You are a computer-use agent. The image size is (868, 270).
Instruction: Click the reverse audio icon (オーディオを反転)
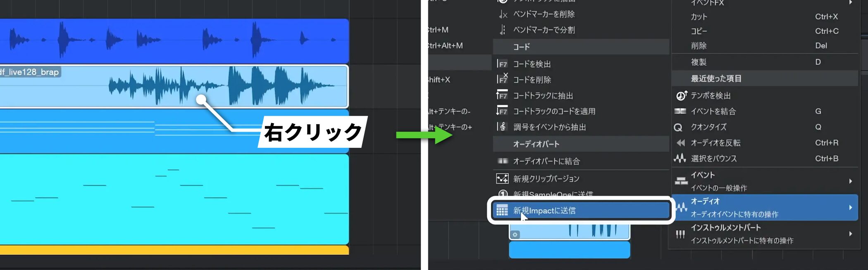[x=680, y=143]
